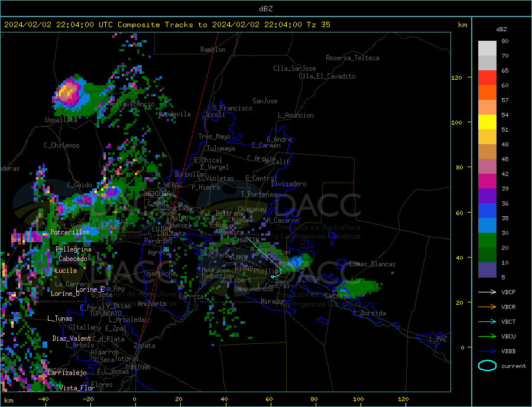This screenshot has height=407, width=532.
Task: Click the white VBCP arrow in the legend
Action: coord(487,292)
